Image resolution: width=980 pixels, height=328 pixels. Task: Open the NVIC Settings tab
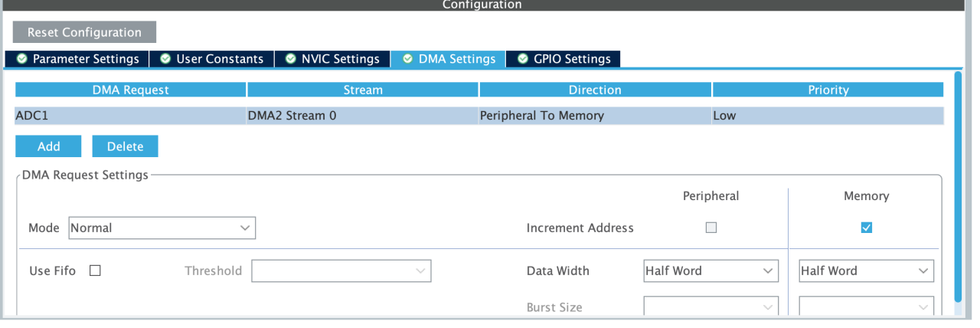tap(332, 59)
